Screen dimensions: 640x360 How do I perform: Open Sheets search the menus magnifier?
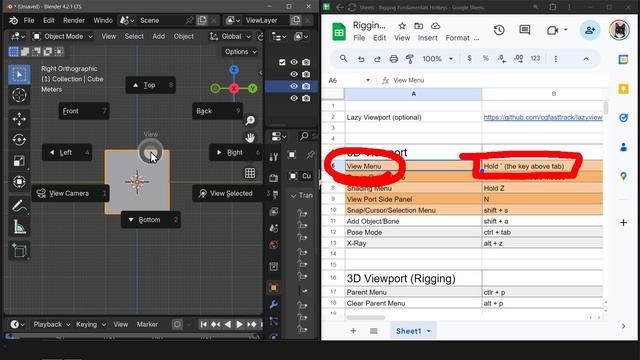343,59
